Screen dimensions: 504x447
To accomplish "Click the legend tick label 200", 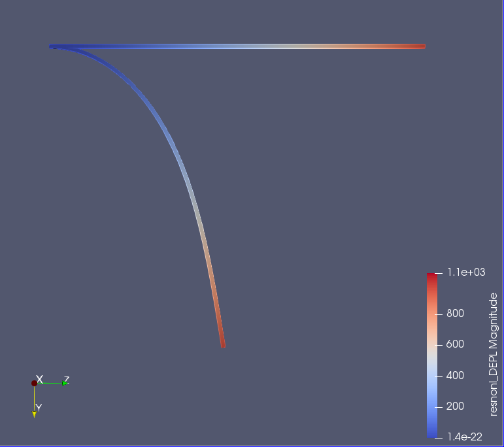I will point(455,406).
